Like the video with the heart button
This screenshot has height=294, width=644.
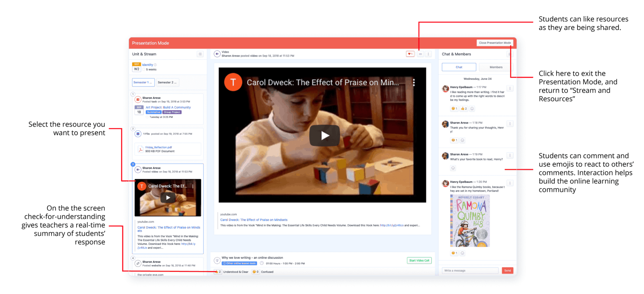(410, 54)
